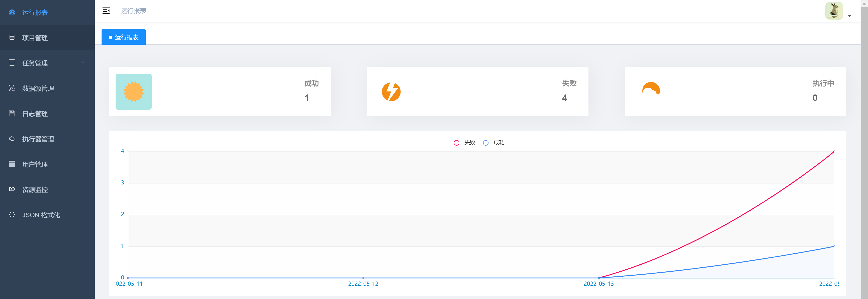Click the JSON 格式化 braces icon
This screenshot has height=299, width=868.
click(x=12, y=214)
